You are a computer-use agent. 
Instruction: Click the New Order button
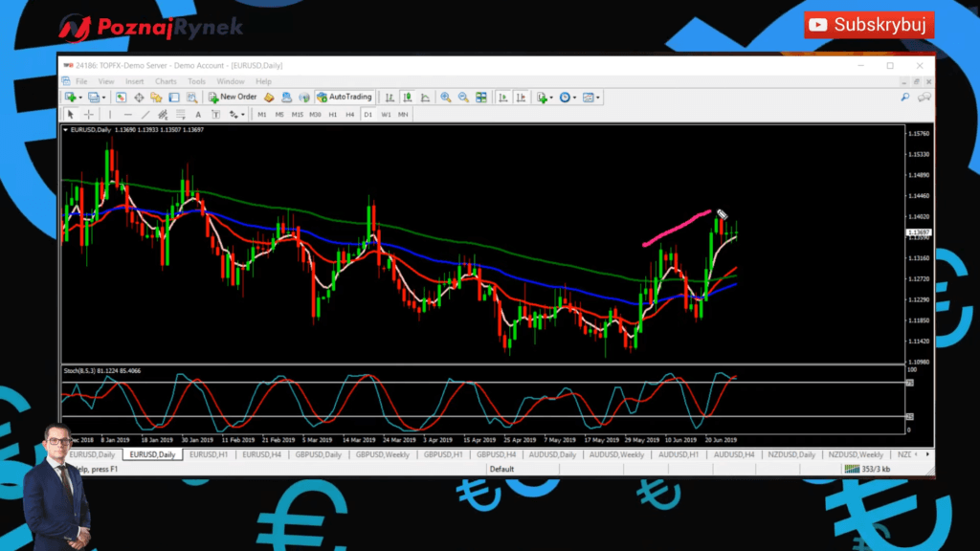tap(234, 98)
